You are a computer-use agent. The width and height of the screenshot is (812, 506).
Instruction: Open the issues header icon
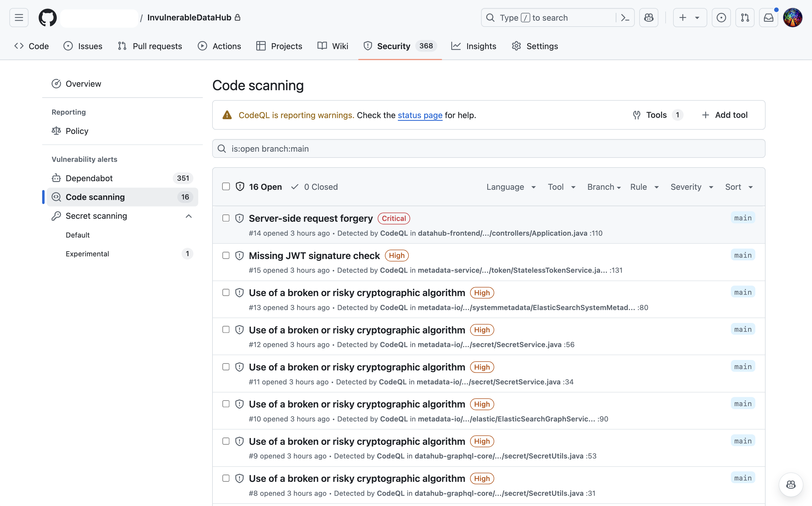pos(721,17)
